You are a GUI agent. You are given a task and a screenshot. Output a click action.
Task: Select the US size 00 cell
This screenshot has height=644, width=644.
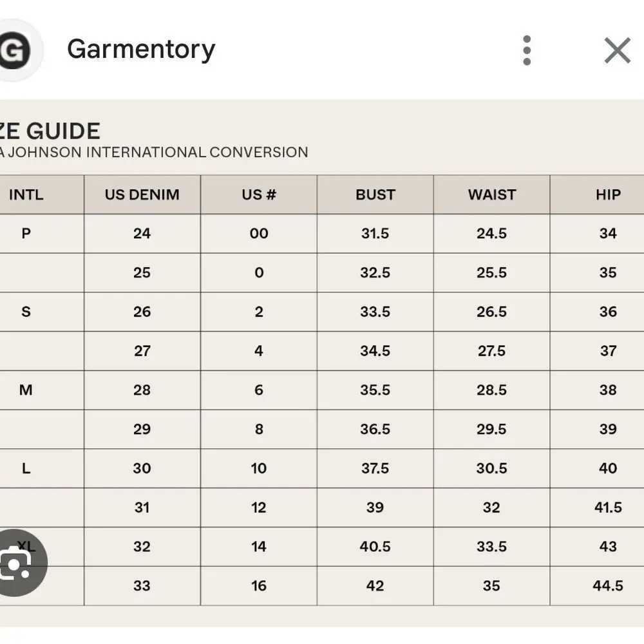[x=259, y=234]
